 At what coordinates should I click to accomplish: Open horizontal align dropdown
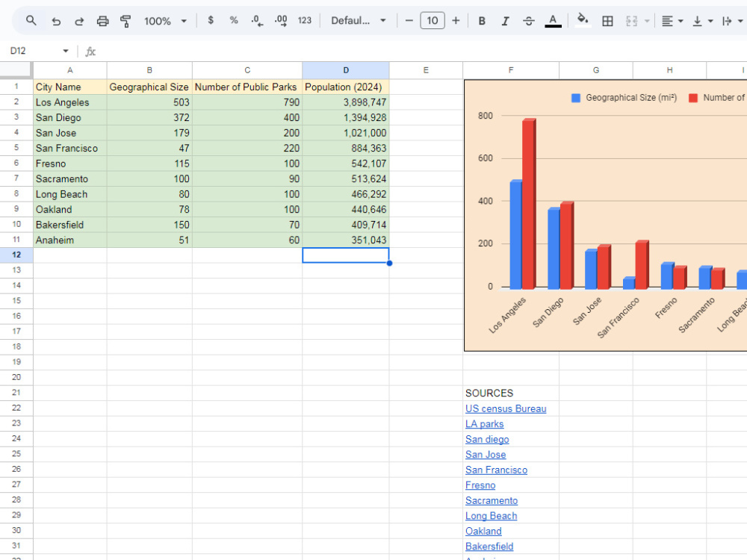point(672,21)
